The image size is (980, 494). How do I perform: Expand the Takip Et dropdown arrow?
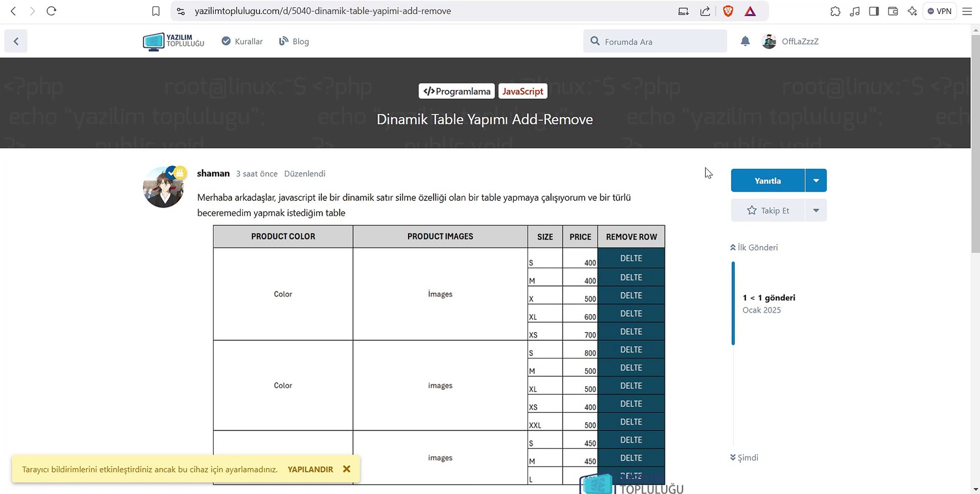[815, 210]
